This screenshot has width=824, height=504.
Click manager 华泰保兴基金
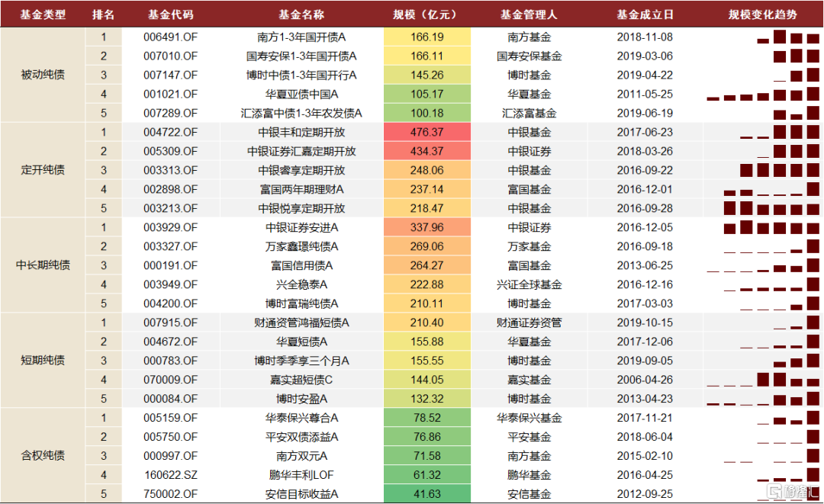(529, 418)
